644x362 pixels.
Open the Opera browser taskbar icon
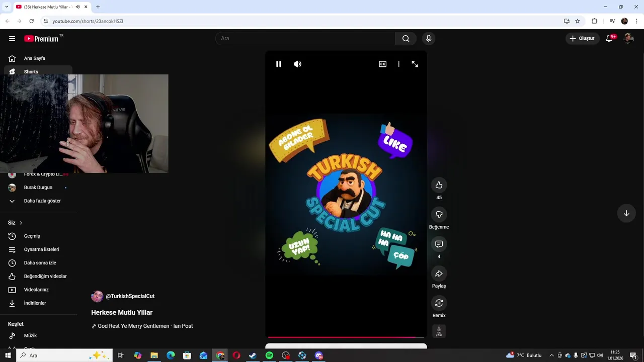[x=236, y=355]
